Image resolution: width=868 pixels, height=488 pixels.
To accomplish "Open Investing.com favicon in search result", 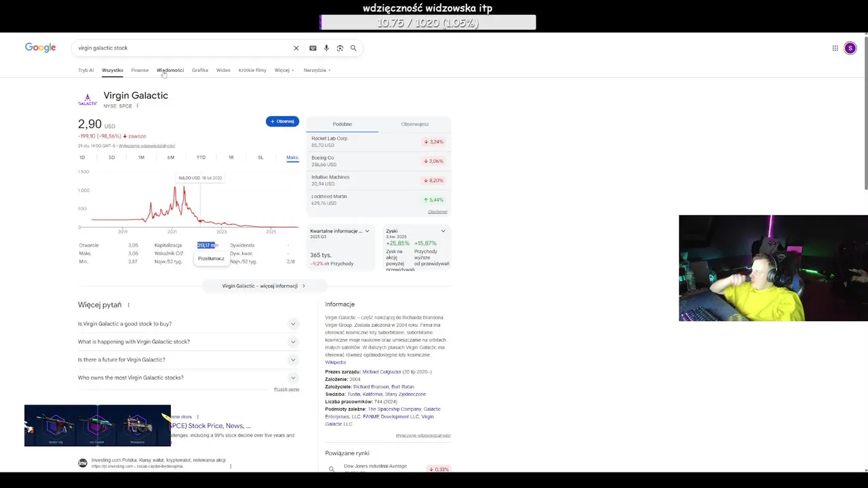I will [83, 463].
